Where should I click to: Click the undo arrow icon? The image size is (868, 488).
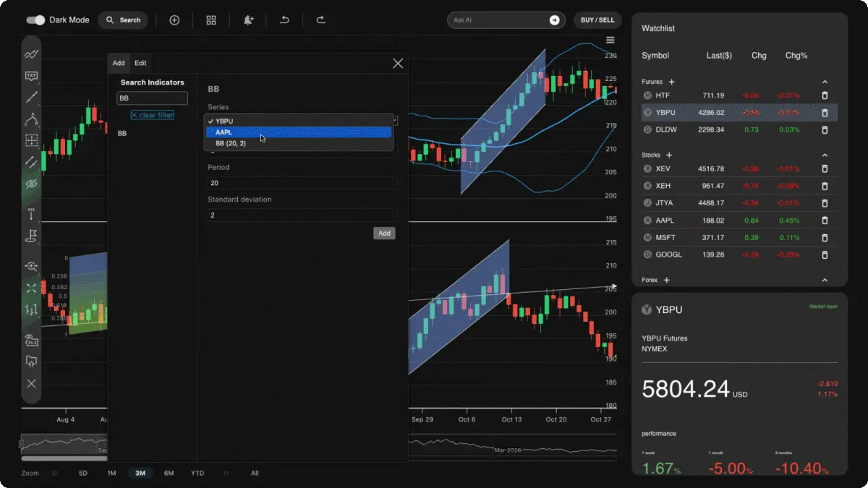tap(284, 20)
